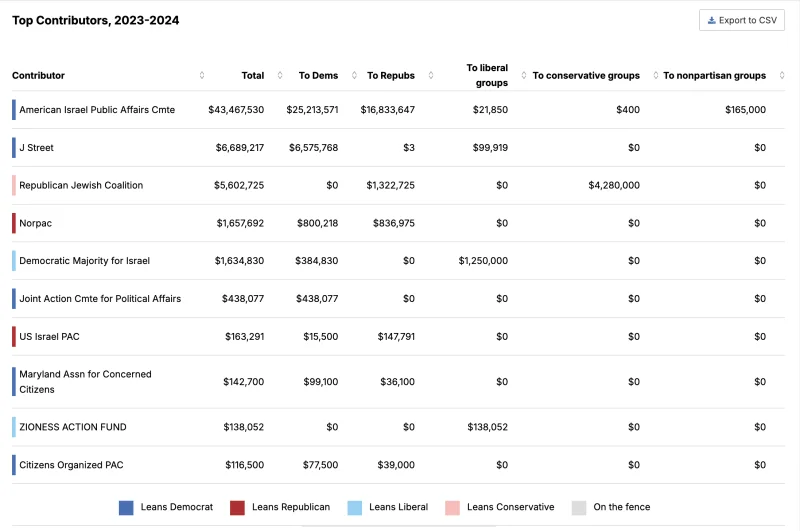
Task: Select the J Street contributor
Action: (x=36, y=147)
